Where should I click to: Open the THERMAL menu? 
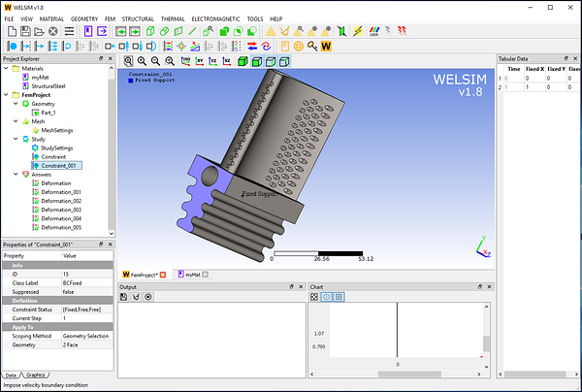173,19
